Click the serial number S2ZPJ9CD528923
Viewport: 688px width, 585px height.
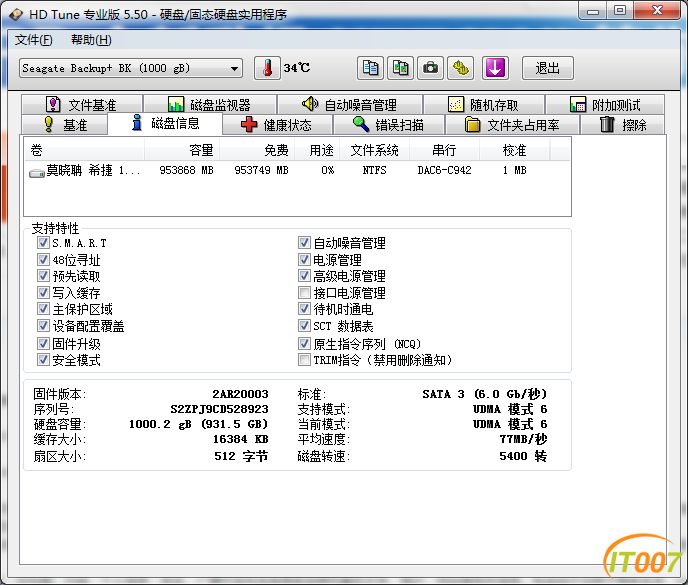coord(219,409)
